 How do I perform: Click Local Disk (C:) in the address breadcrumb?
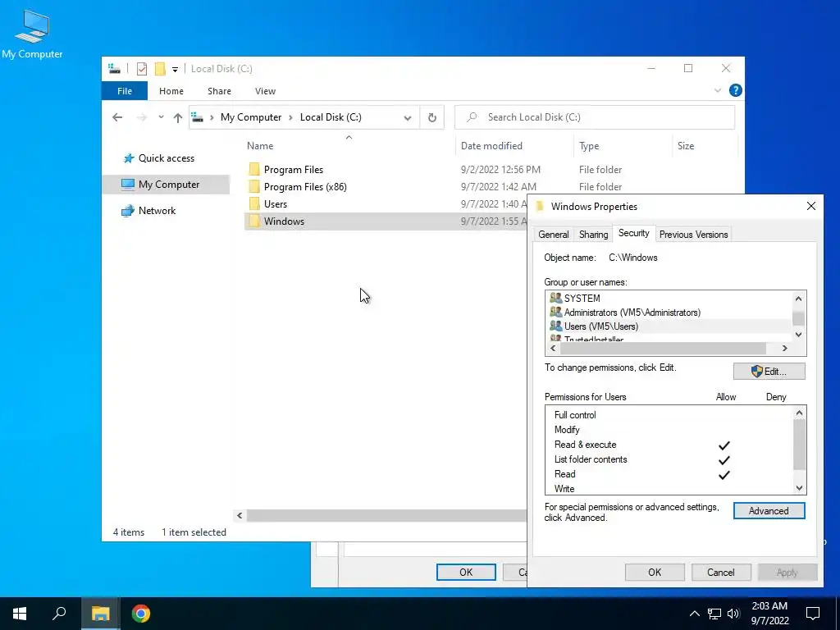pyautogui.click(x=331, y=117)
